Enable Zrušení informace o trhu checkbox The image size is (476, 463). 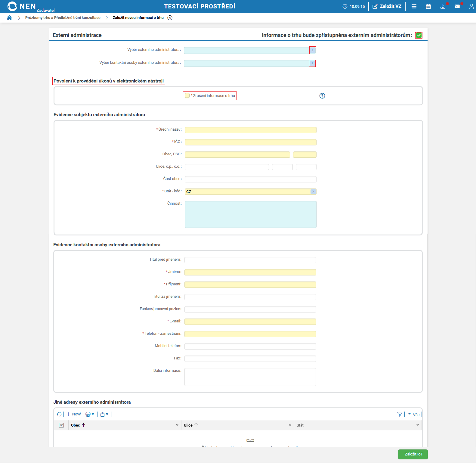(x=187, y=96)
